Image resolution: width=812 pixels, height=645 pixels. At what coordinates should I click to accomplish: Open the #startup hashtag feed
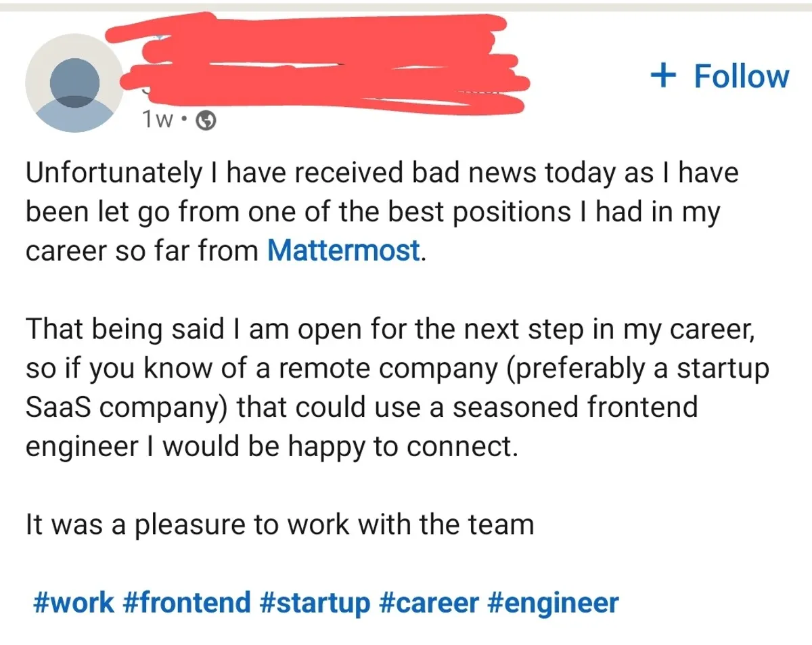[315, 602]
